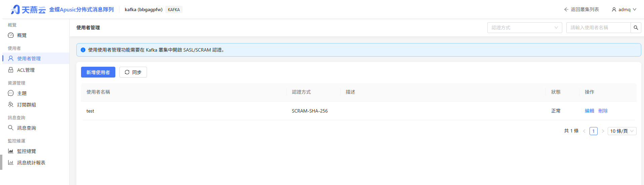644x185 pixels.
Task: Click the 共 1 條 total count text
Action: [x=571, y=131]
